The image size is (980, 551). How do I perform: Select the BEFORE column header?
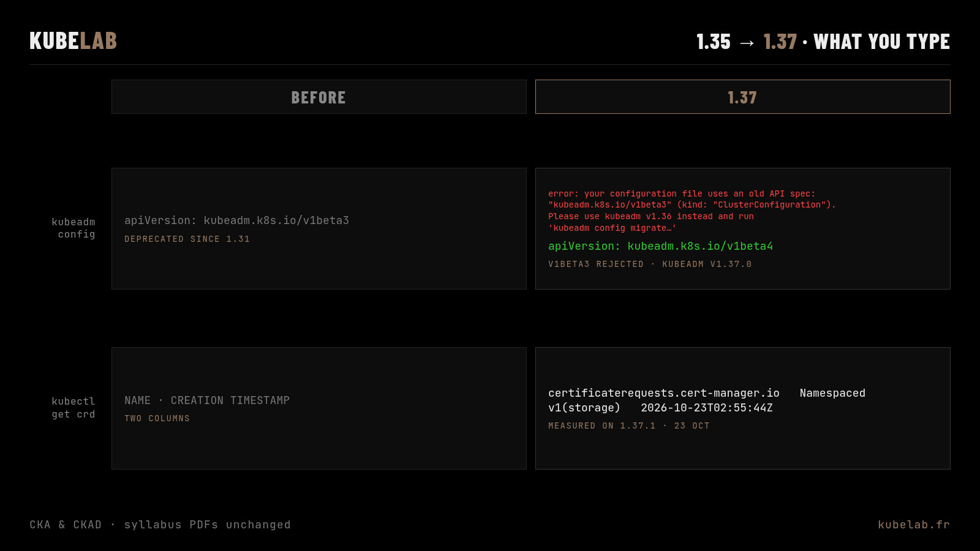318,97
